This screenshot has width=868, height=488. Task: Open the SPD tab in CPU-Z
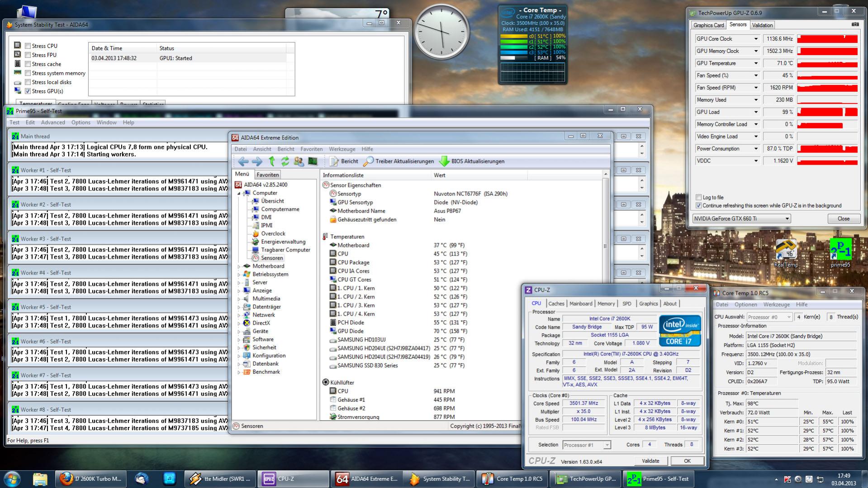pyautogui.click(x=626, y=304)
